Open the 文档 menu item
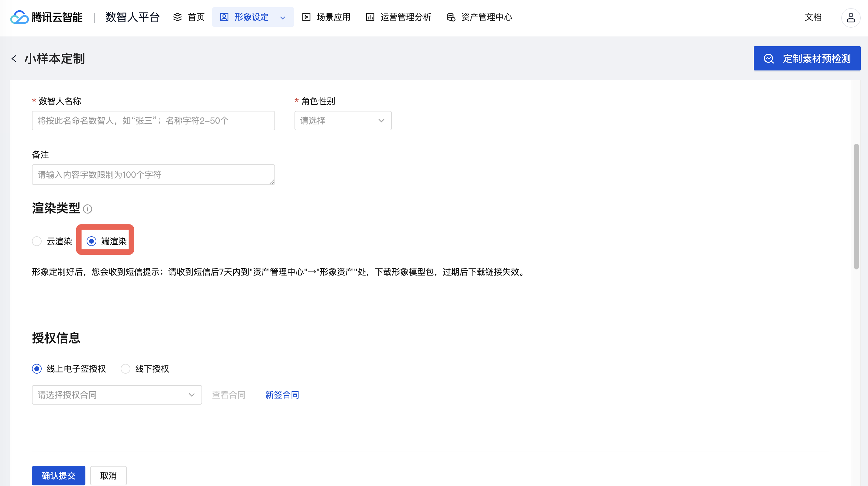The image size is (868, 486). (x=813, y=17)
